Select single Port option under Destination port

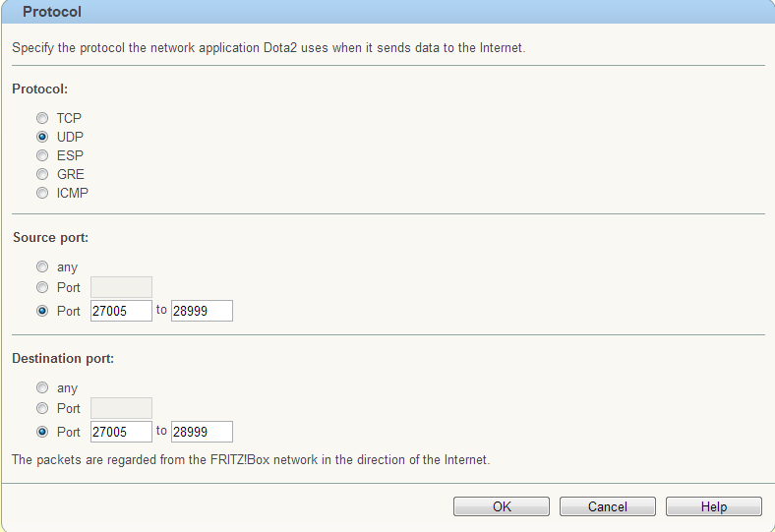(42, 408)
